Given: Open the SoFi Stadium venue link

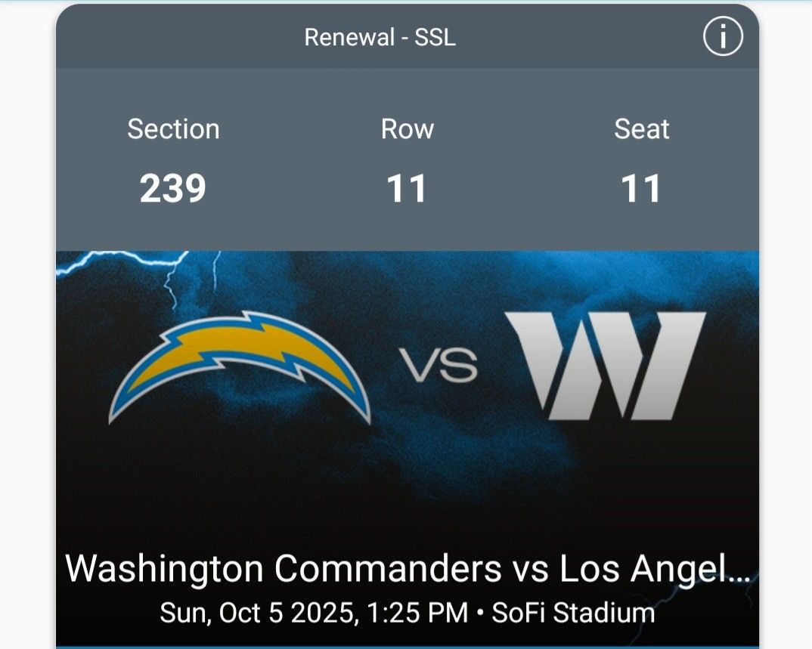Looking at the screenshot, I should [x=573, y=613].
